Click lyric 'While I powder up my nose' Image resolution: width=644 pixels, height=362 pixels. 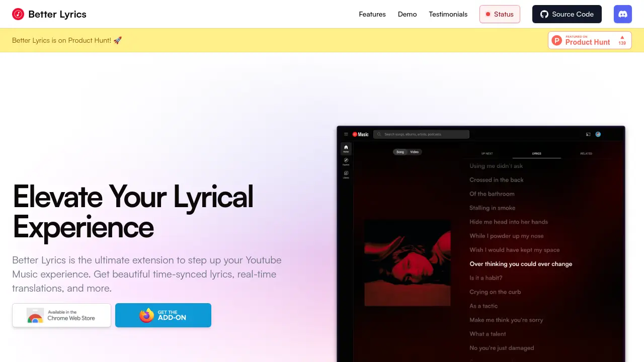[507, 236]
